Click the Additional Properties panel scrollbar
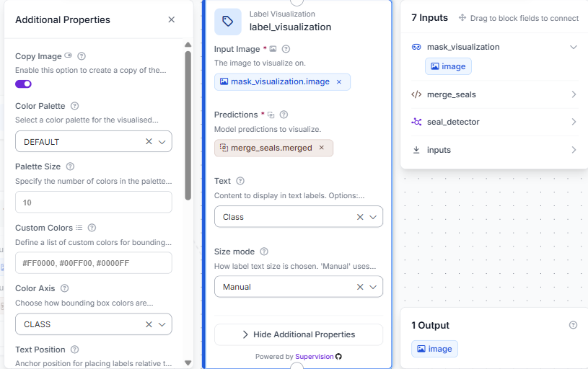This screenshot has width=588, height=369. click(188, 125)
